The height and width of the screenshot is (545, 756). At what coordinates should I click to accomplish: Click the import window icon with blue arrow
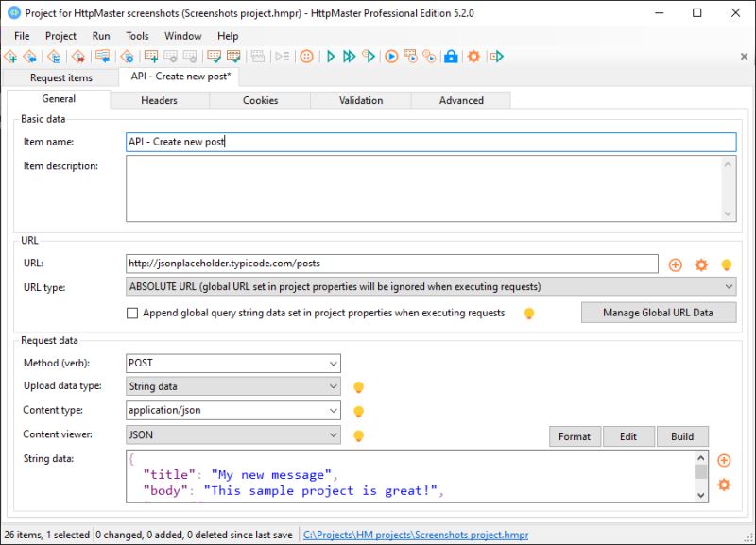pyautogui.click(x=102, y=57)
